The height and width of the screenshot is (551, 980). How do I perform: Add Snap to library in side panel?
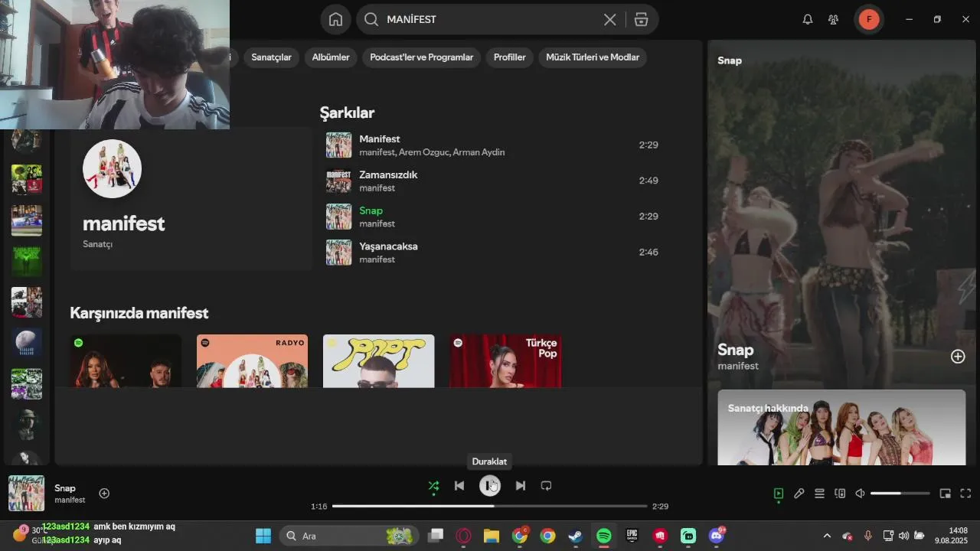point(958,357)
